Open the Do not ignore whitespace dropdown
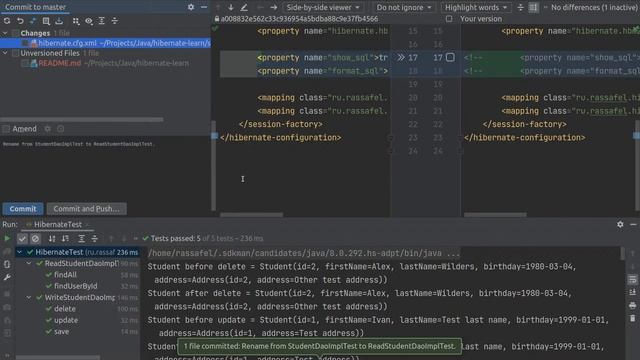This screenshot has width=640, height=360. pos(403,7)
